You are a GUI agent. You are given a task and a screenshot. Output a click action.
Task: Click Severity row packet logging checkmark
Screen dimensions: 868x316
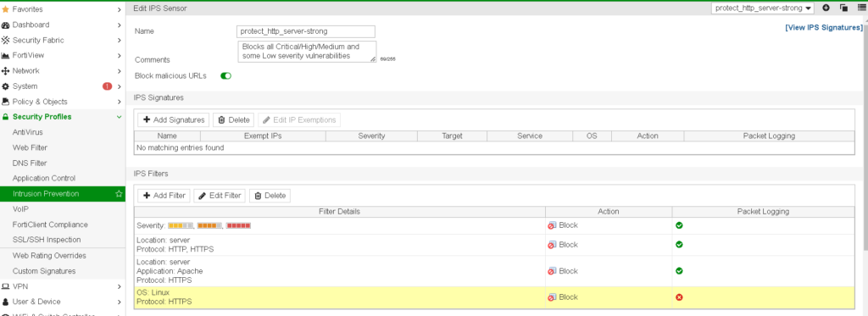click(679, 225)
